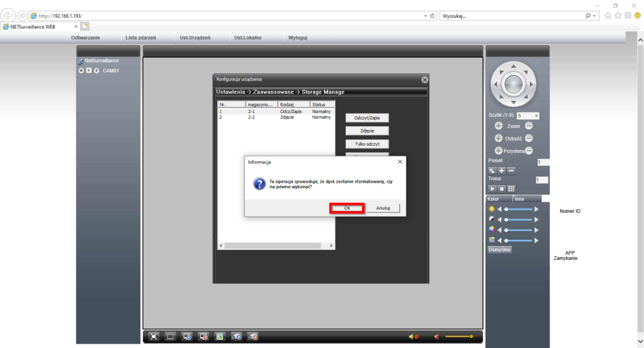644x348 pixels.
Task: Click fullscreen icon in bottom toolbar
Action: pos(153,337)
